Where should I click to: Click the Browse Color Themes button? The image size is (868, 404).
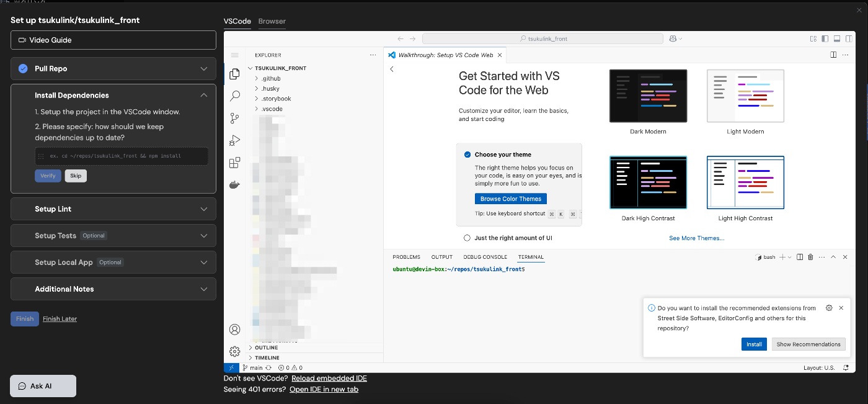point(511,199)
